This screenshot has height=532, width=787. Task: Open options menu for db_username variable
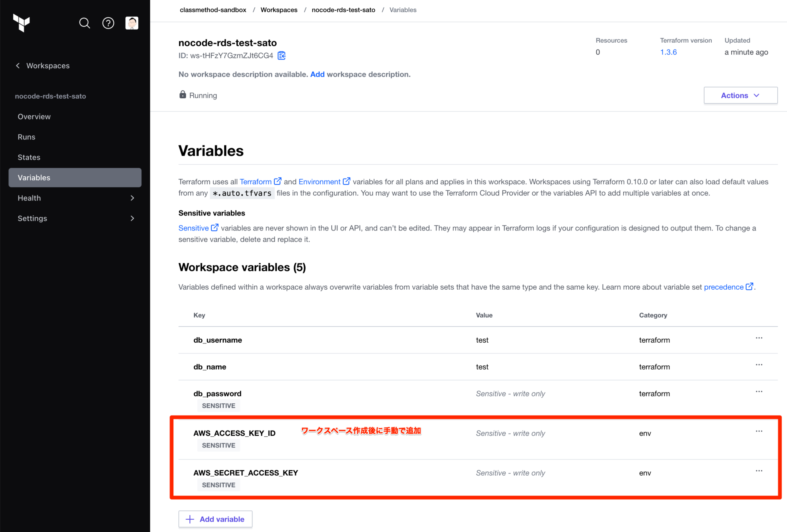coord(759,338)
